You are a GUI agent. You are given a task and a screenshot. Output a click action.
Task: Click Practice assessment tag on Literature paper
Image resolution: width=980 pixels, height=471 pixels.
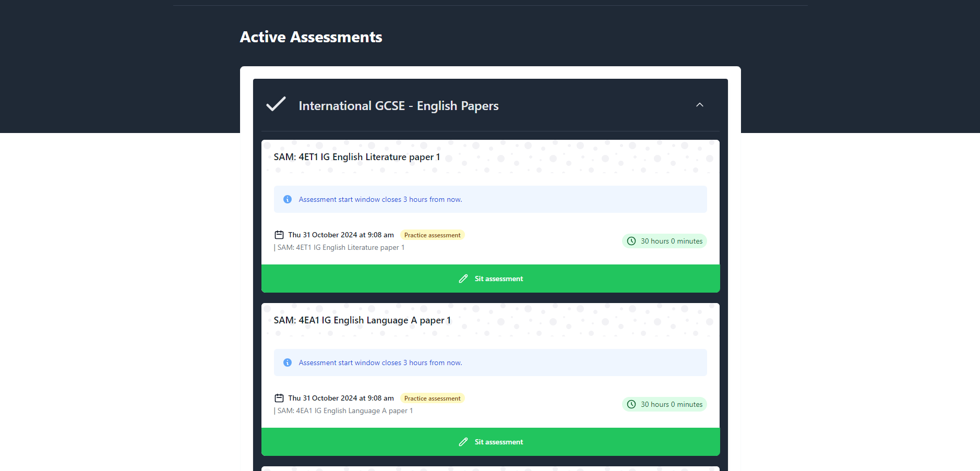432,235
